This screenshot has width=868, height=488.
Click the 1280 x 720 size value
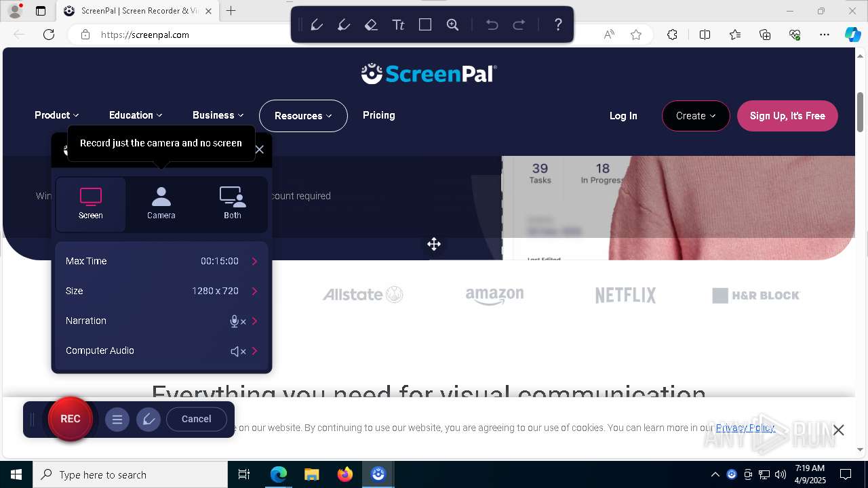215,291
